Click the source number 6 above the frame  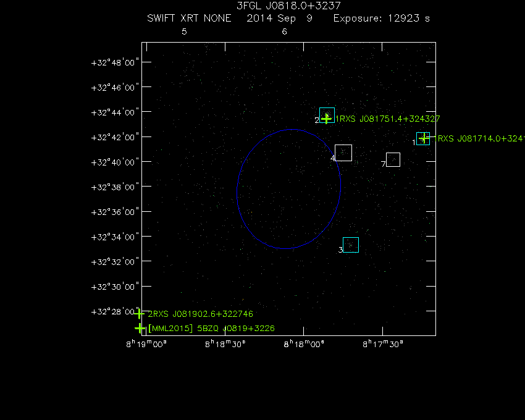[284, 32]
